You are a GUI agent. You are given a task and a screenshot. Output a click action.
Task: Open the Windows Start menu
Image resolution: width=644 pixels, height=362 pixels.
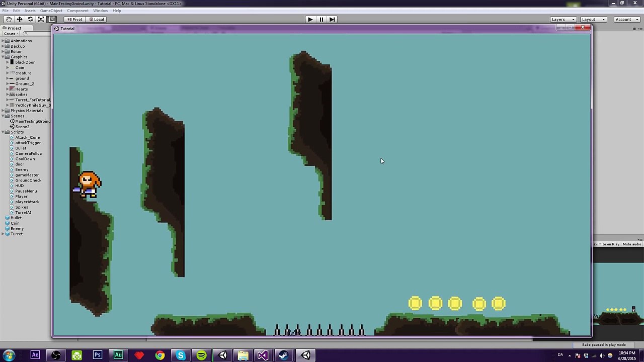tap(9, 355)
